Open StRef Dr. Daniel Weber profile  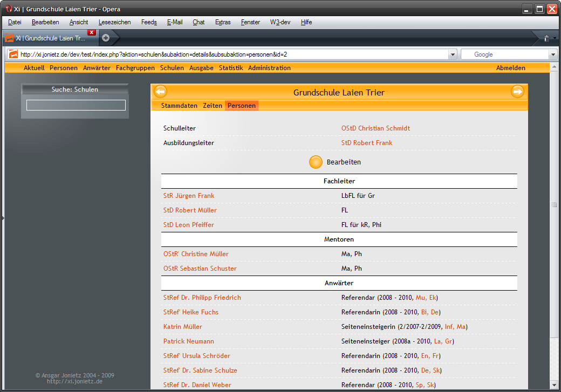[197, 385]
